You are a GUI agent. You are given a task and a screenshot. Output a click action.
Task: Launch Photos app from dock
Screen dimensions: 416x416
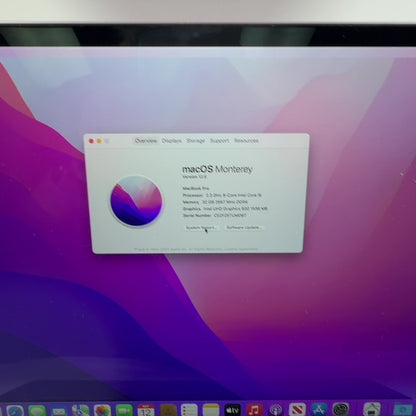coord(102,411)
